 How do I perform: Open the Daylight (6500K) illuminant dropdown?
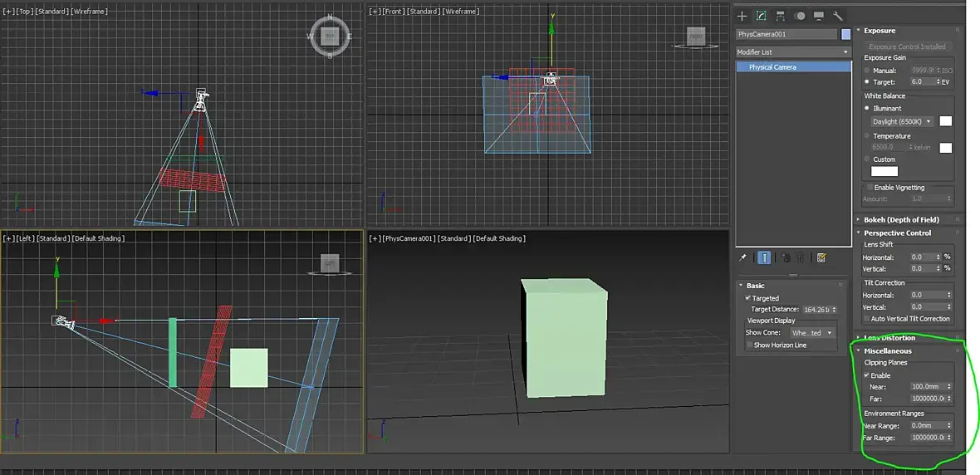coord(902,121)
